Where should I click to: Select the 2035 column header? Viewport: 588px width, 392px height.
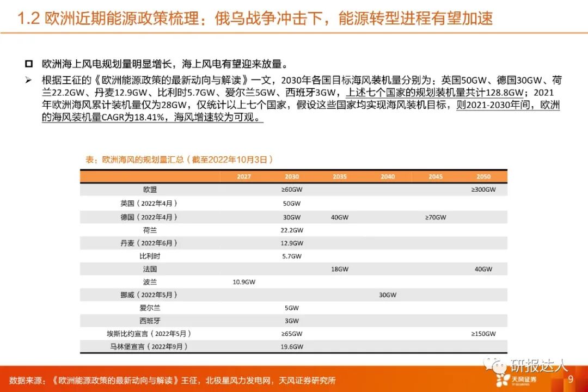tap(340, 176)
